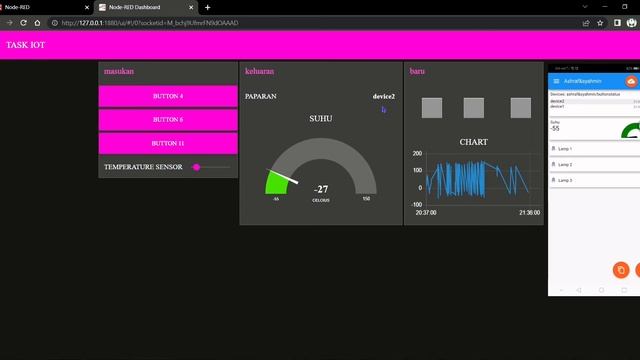Click the address bar URL

(x=150, y=23)
